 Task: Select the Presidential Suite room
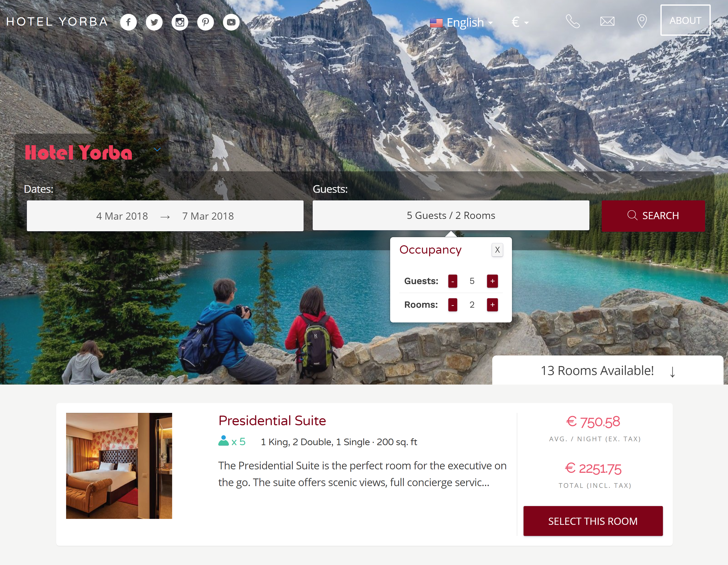coord(593,521)
